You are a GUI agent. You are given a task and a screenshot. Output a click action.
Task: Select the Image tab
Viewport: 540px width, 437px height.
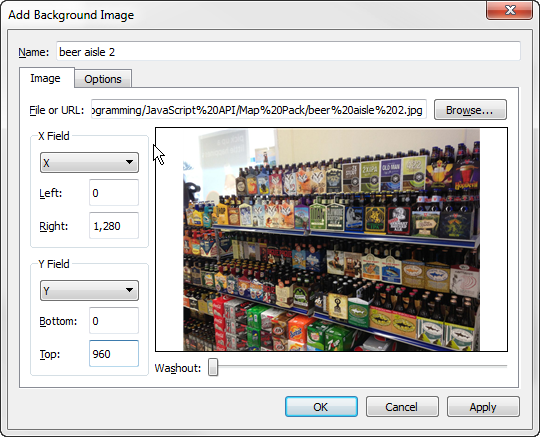tap(45, 78)
